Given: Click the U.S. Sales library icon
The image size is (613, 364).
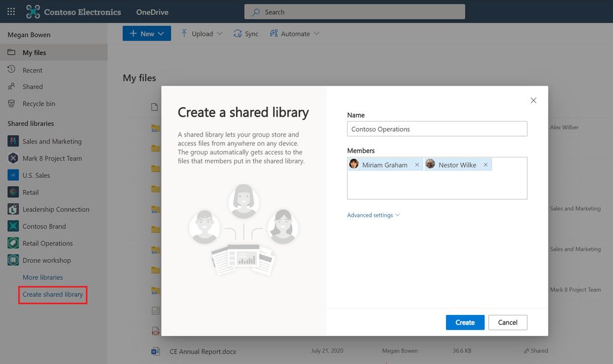Looking at the screenshot, I should [13, 175].
